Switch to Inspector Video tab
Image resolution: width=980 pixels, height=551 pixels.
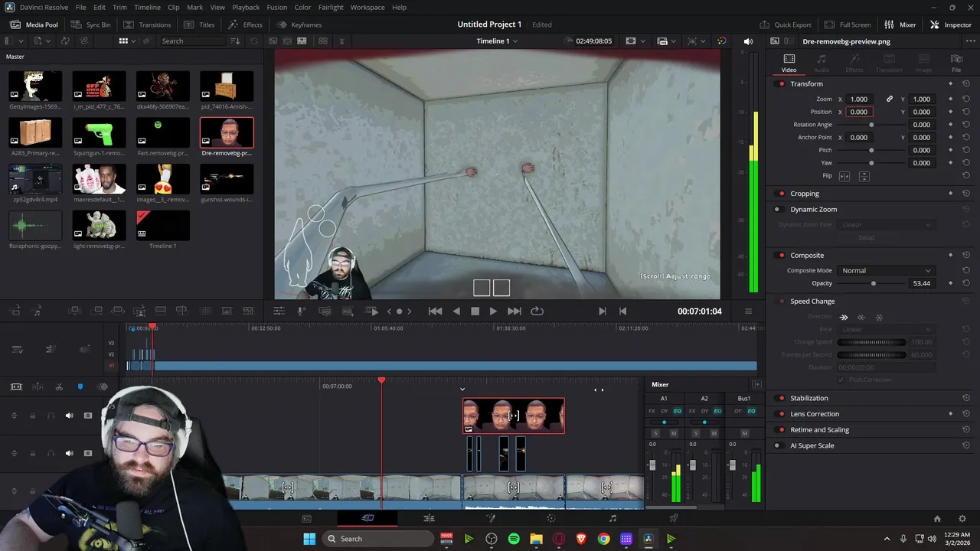pos(789,63)
